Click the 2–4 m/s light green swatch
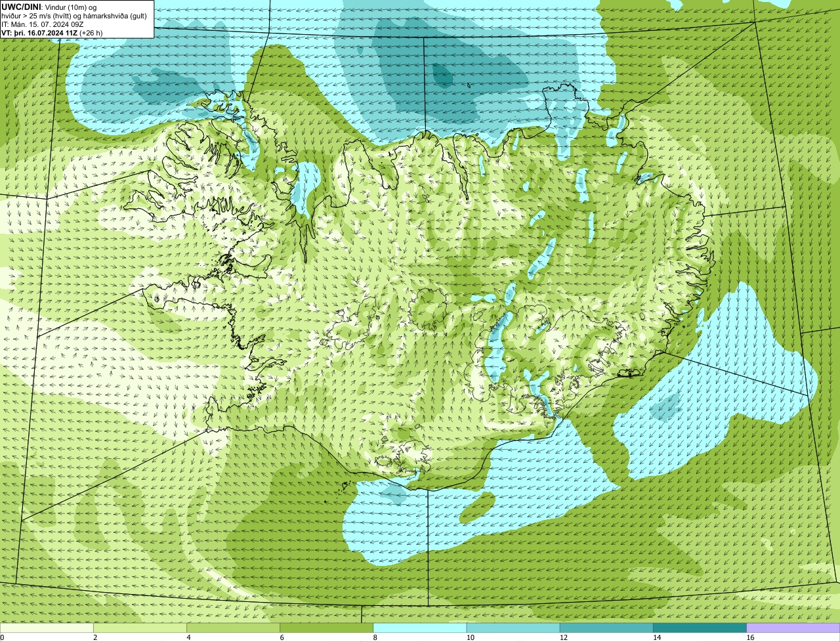The image size is (840, 642). 140,628
